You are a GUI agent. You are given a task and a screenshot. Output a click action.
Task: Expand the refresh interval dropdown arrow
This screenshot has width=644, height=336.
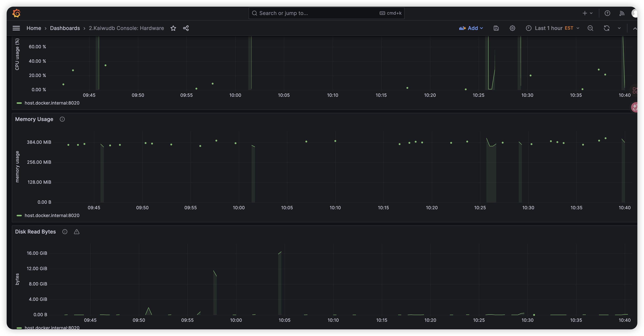(x=619, y=28)
